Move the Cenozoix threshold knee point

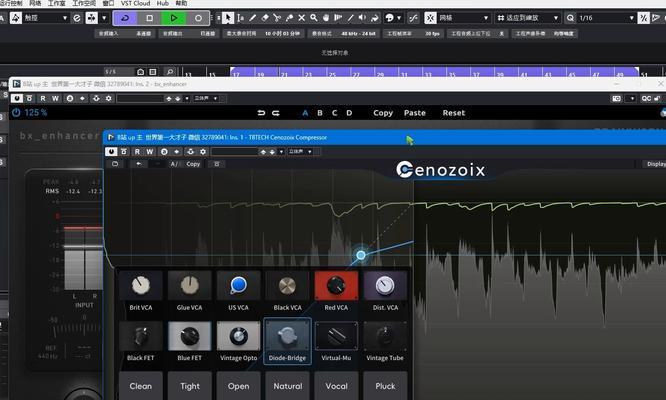pyautogui.click(x=361, y=255)
